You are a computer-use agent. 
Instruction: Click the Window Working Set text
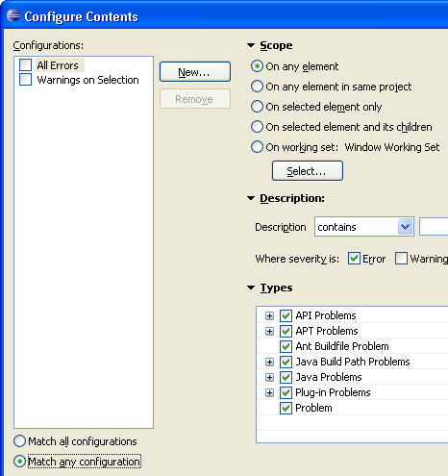point(392,147)
